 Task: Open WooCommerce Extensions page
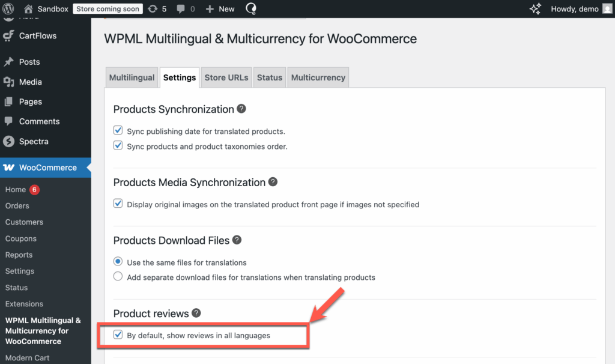[x=24, y=304]
